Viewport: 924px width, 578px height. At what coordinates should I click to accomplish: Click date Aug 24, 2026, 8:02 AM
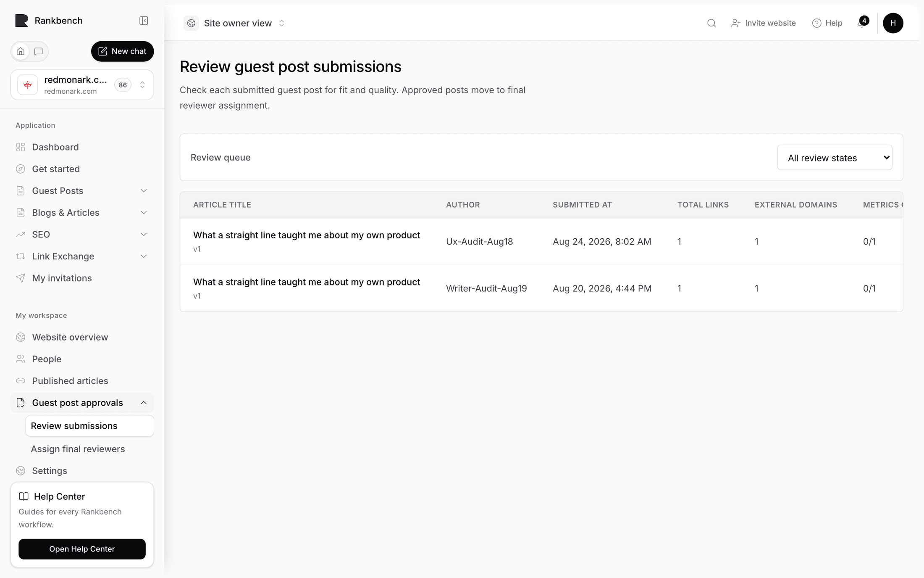coord(602,241)
